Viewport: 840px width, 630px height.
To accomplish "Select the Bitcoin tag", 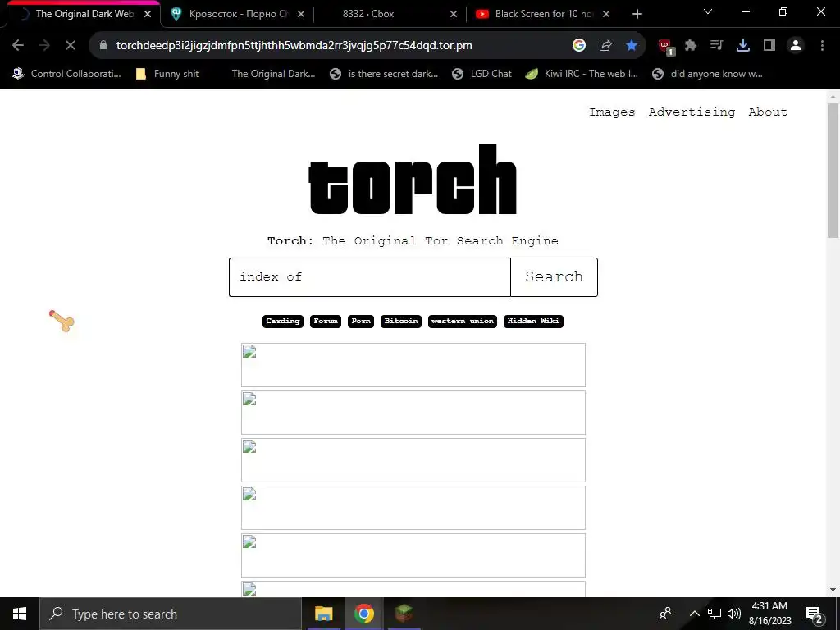I will [400, 321].
